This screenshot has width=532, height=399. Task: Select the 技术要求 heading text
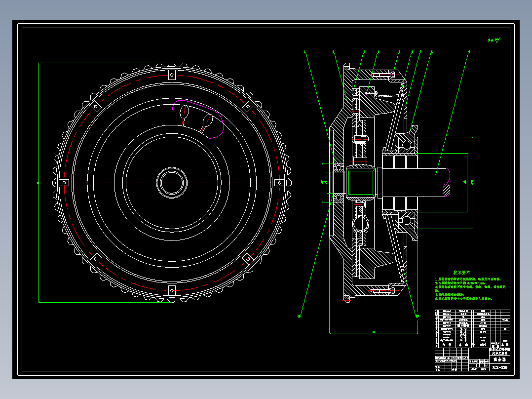[462, 273]
